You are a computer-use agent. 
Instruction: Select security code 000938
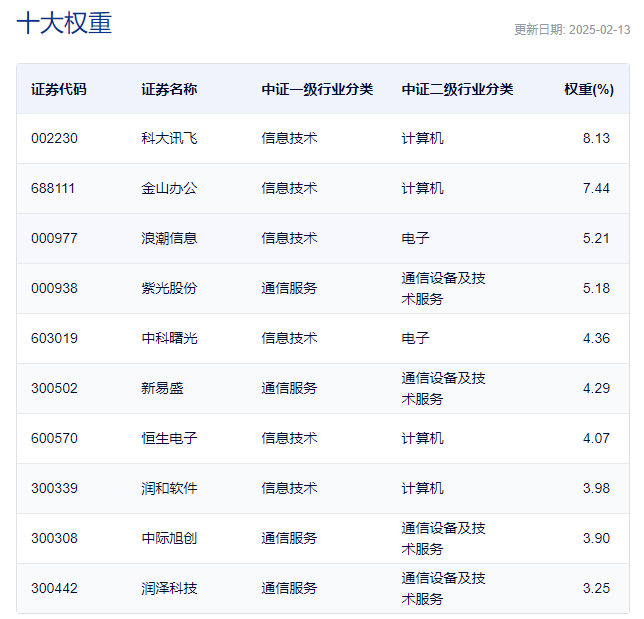(54, 288)
